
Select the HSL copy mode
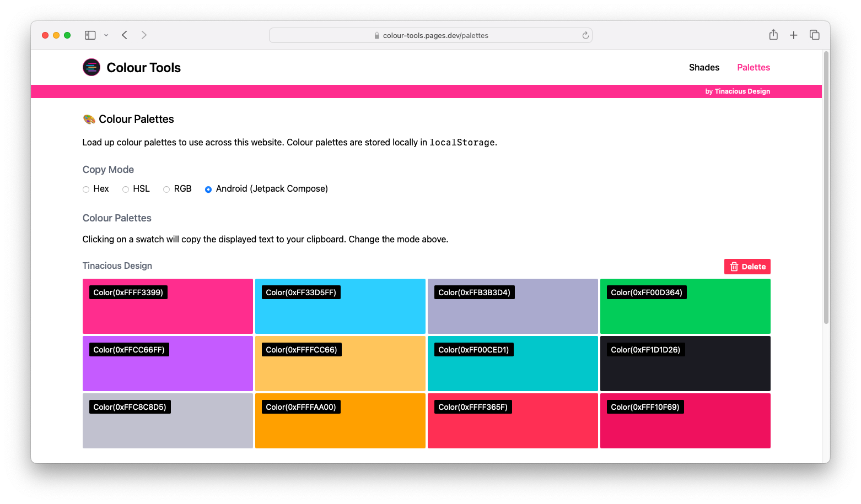(x=126, y=189)
